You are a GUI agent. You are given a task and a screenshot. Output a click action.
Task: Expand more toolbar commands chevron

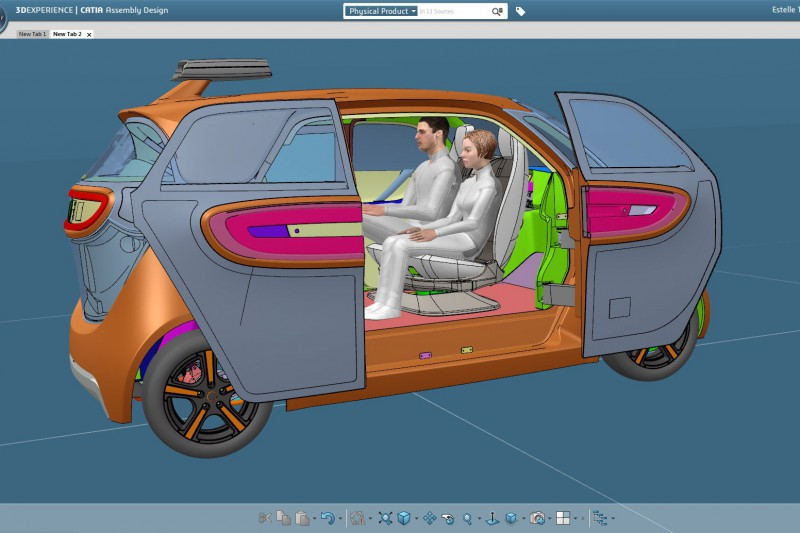pos(583,519)
